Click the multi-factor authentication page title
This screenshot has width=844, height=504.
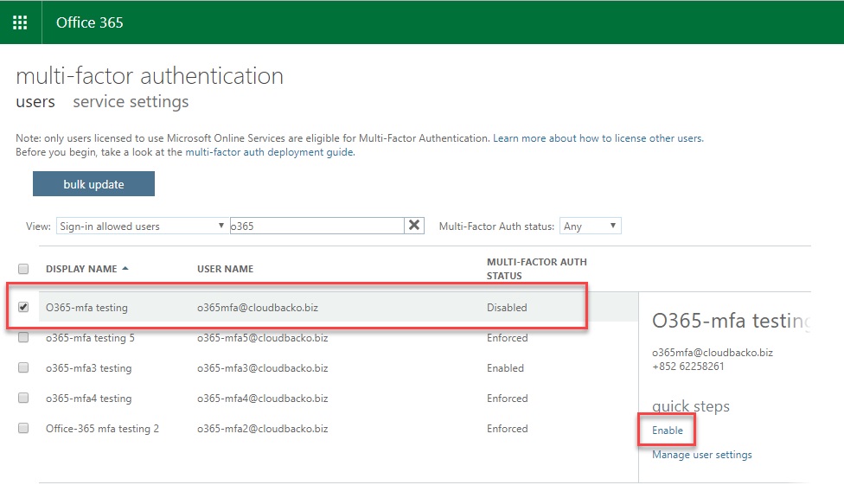pyautogui.click(x=150, y=76)
